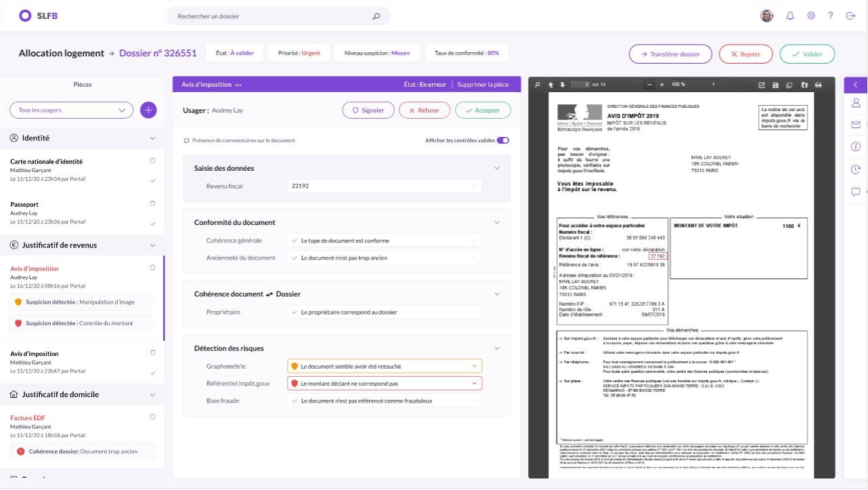868x490 pixels.
Task: Click the copy pages icon in PDF toolbar
Action: tap(789, 85)
